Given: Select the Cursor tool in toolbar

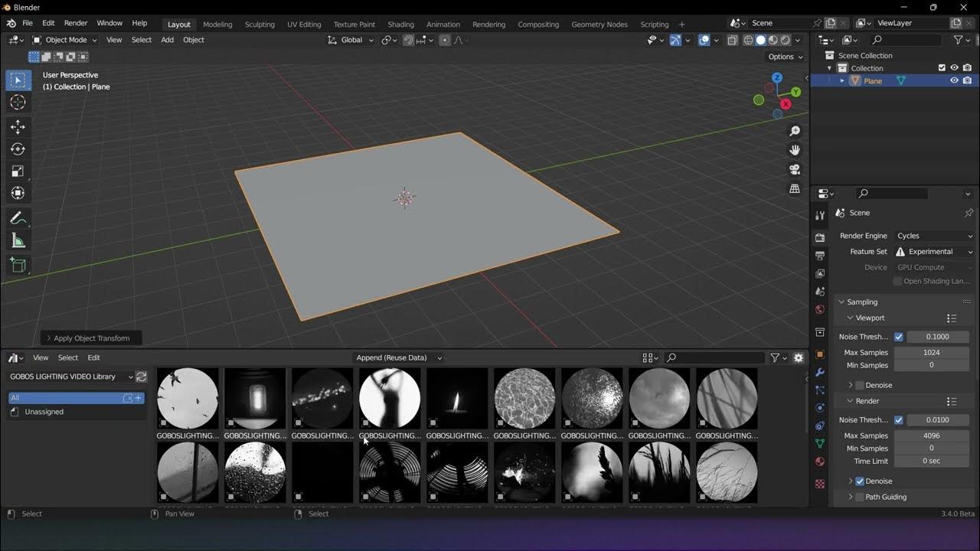Looking at the screenshot, I should click(18, 103).
